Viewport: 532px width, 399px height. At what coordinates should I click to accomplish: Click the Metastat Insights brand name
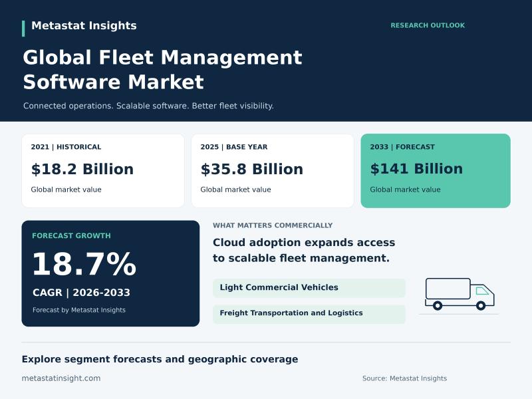[84, 25]
